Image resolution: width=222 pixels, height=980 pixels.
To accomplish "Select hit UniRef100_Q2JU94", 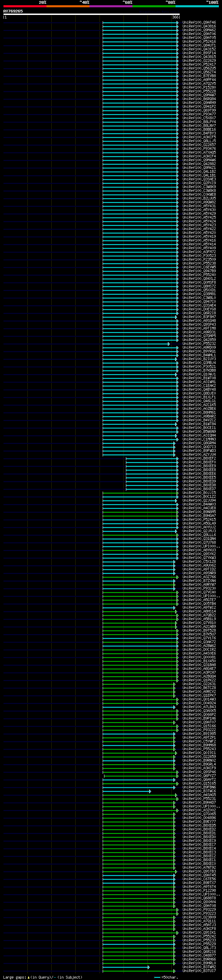I will (199, 500).
